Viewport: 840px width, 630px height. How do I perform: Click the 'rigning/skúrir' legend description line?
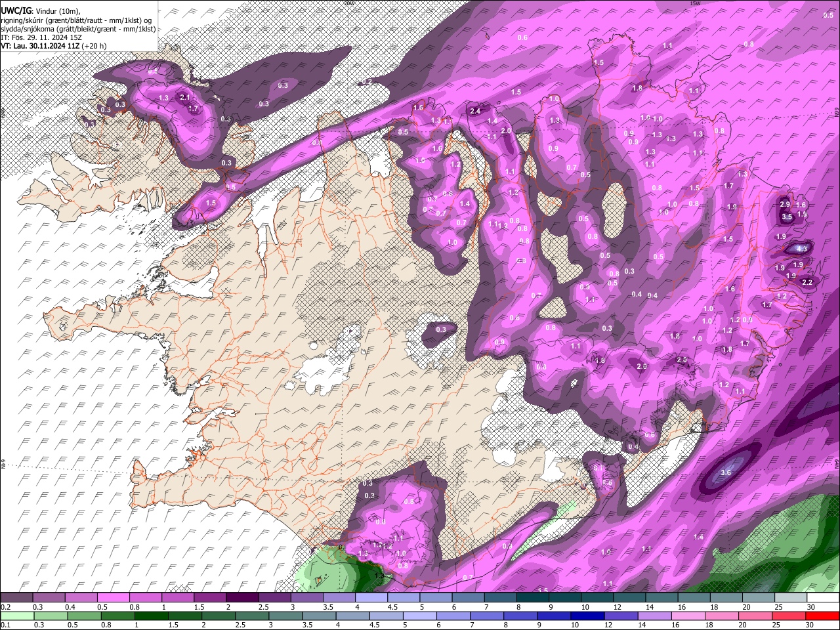pos(77,20)
